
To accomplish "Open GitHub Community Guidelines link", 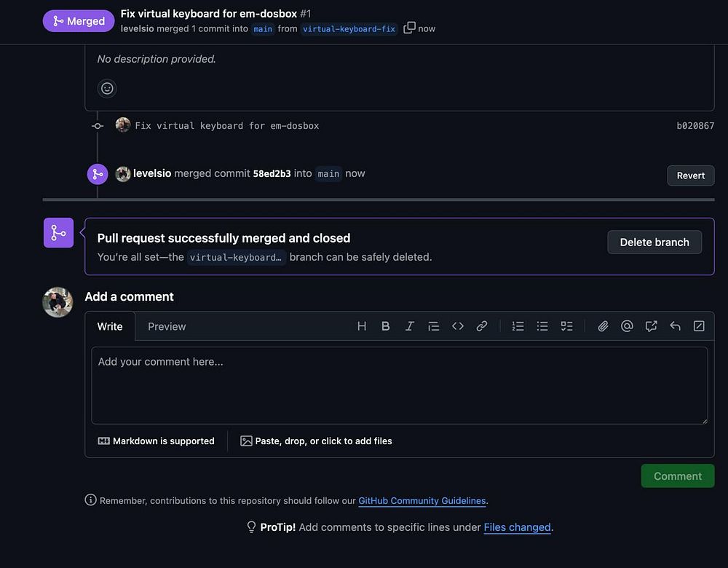I will pyautogui.click(x=422, y=501).
